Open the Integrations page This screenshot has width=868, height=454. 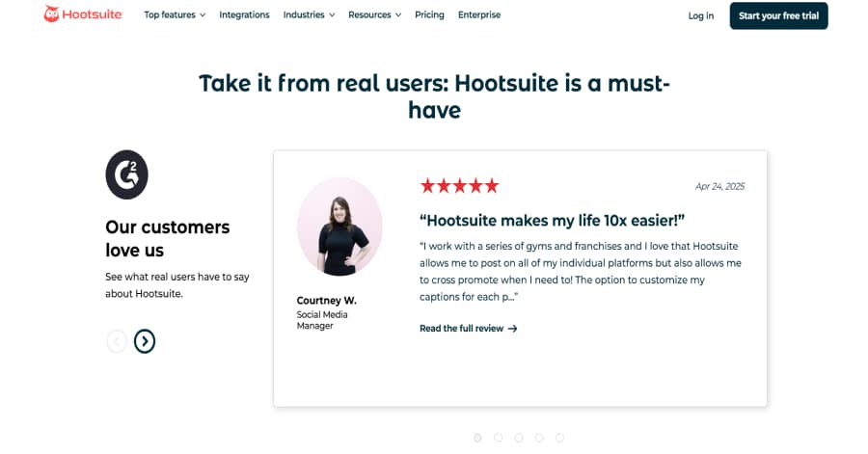[244, 14]
